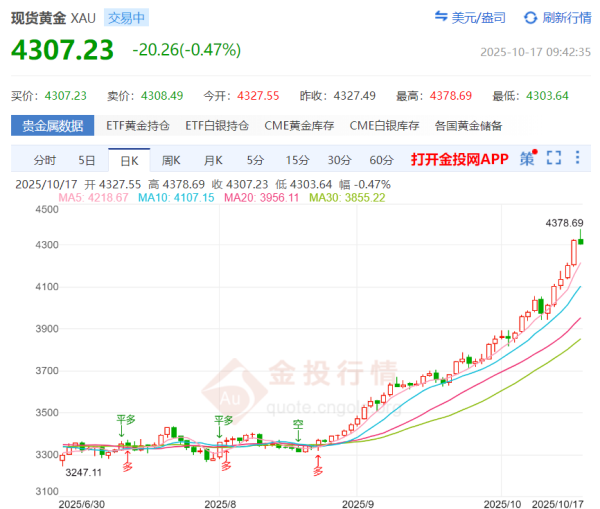Click the currency unit swap arrows icon
The height and width of the screenshot is (509, 600).
(x=441, y=18)
